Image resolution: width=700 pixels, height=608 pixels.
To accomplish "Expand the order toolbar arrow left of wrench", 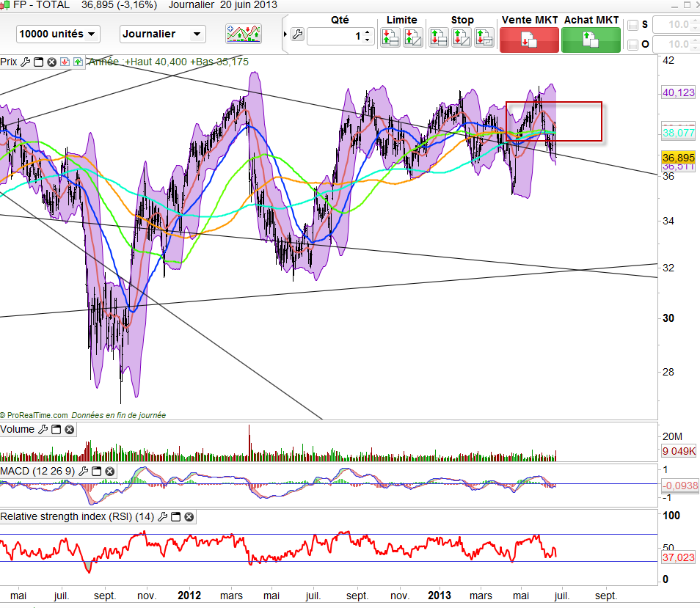I will tap(285, 34).
